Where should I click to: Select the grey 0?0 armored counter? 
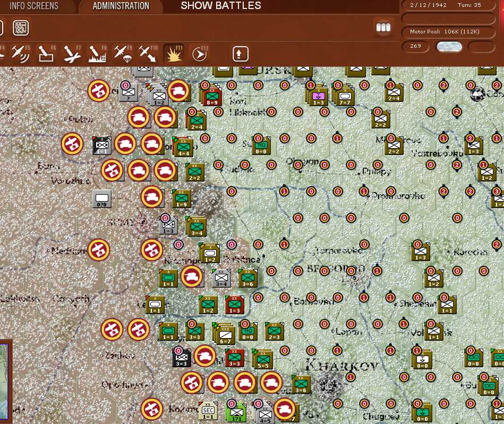click(x=101, y=199)
